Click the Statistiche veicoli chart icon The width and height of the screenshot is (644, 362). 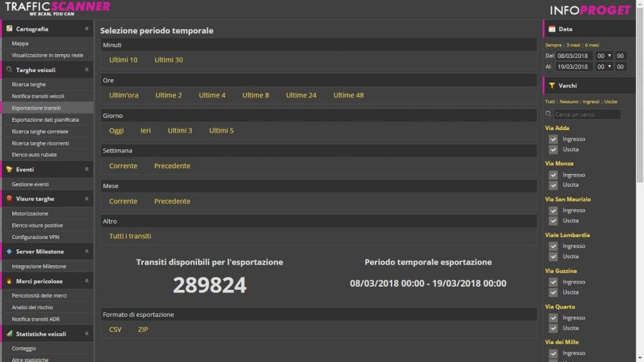(10, 334)
